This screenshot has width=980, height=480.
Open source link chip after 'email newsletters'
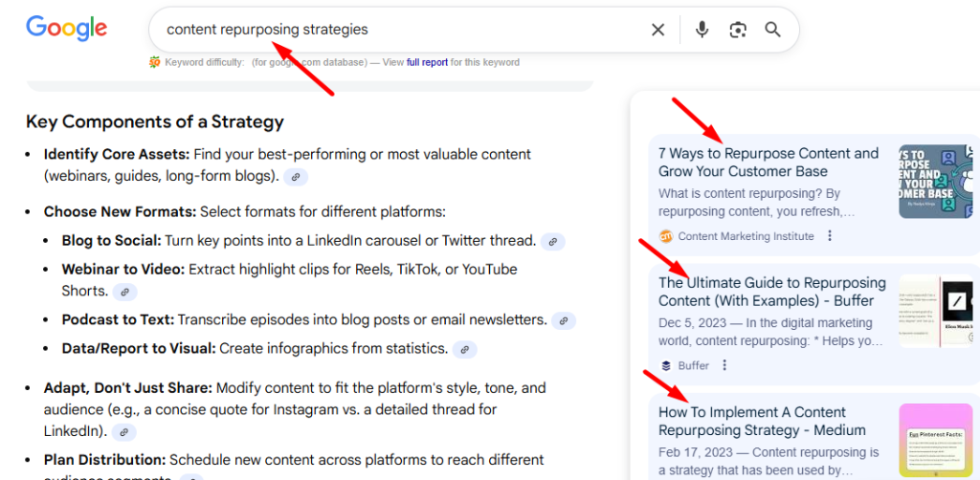coord(565,320)
